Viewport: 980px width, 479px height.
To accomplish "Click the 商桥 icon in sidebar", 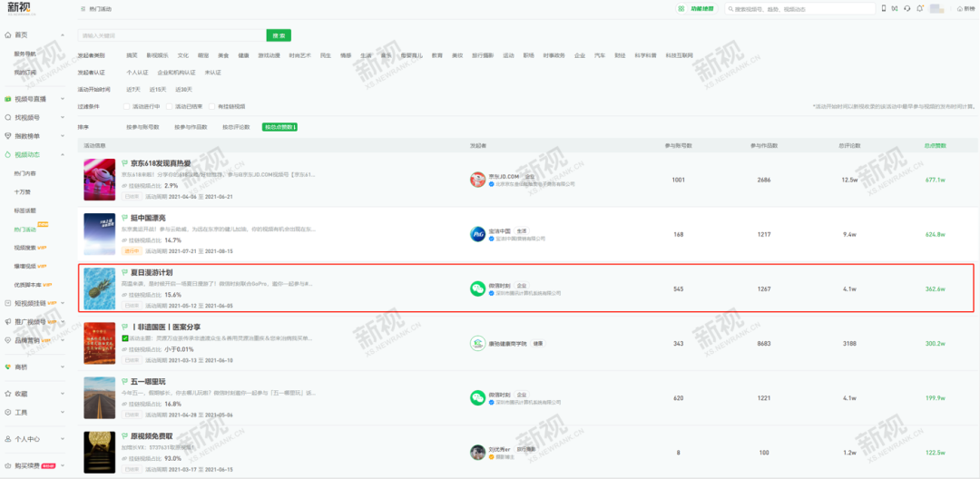I will (x=7, y=367).
